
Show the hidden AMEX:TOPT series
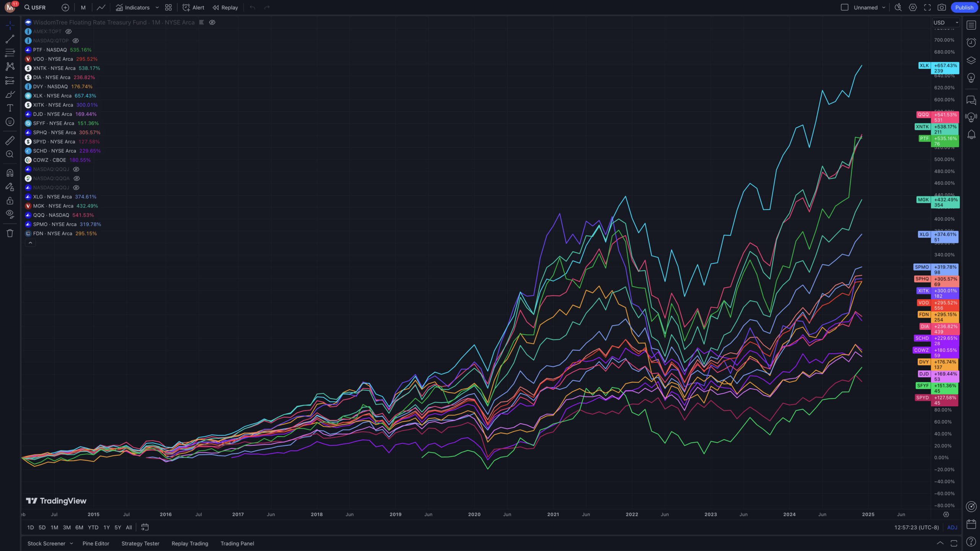coord(69,31)
